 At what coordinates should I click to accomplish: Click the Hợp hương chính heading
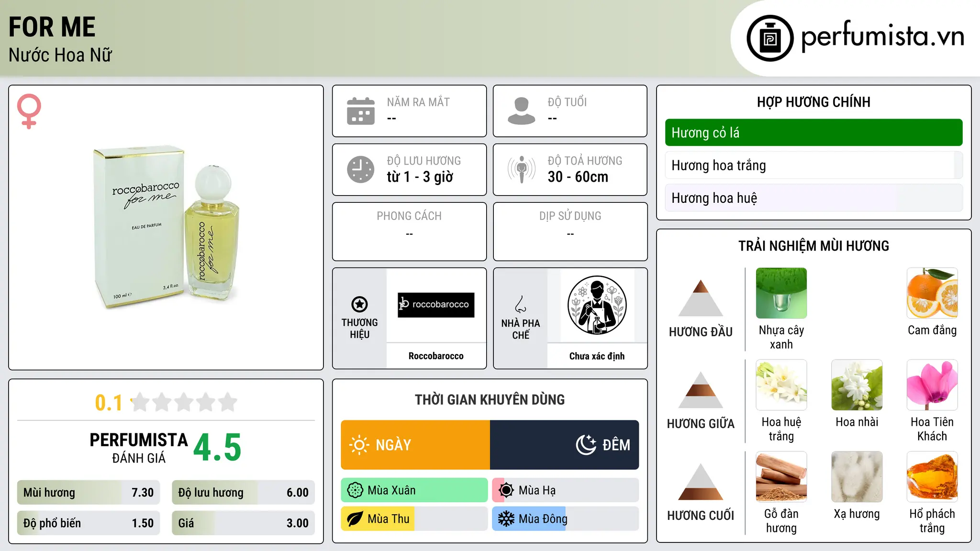click(813, 102)
